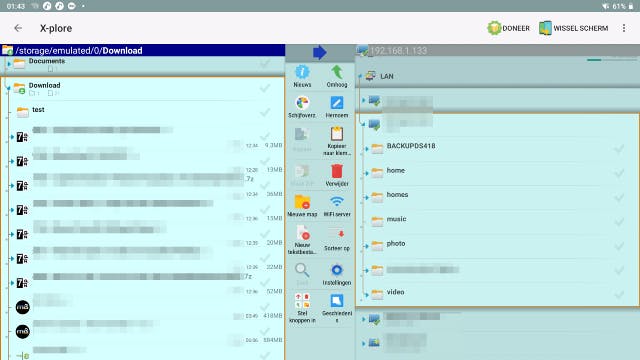The height and width of the screenshot is (360, 640).
Task: Click the Nieuw tekstbestand icon
Action: pyautogui.click(x=302, y=233)
